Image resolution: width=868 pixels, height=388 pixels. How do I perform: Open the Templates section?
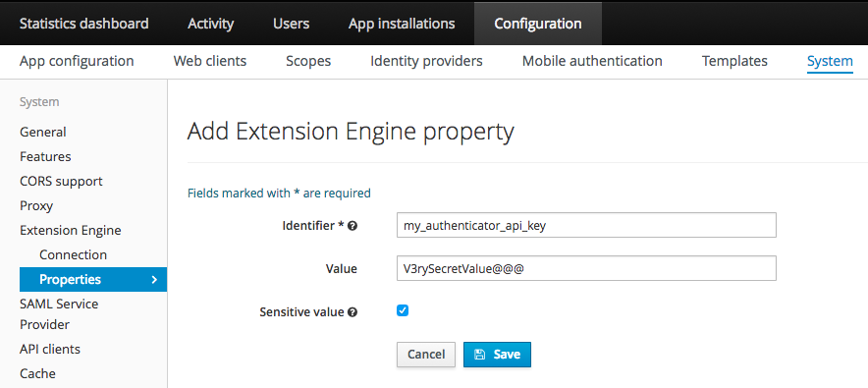pos(734,61)
